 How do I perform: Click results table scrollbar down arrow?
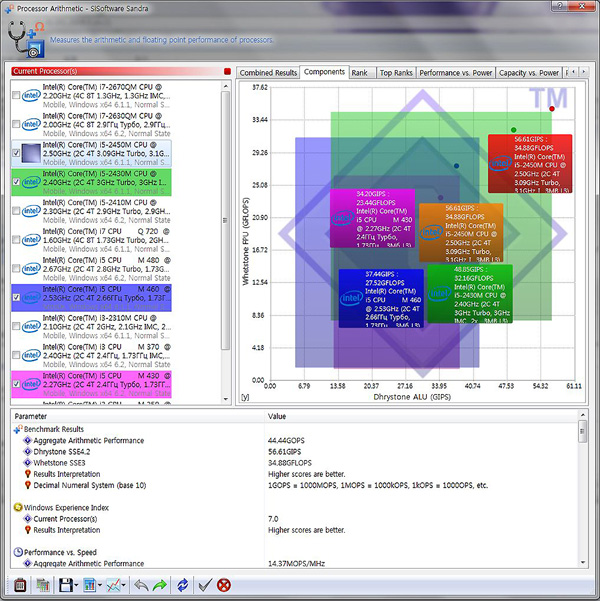[x=582, y=563]
